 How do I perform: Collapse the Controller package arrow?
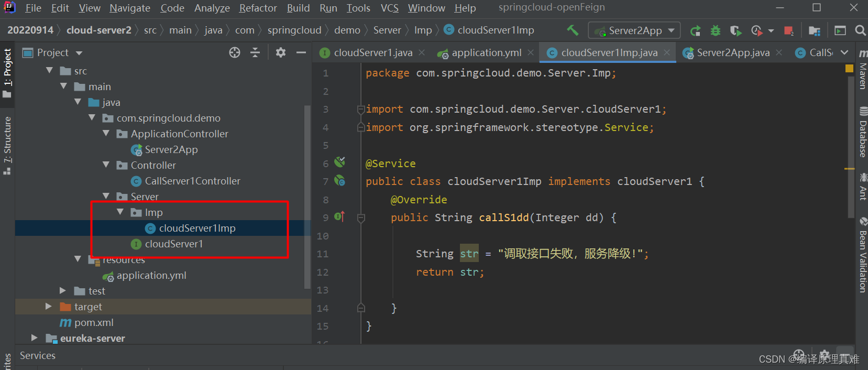point(106,165)
